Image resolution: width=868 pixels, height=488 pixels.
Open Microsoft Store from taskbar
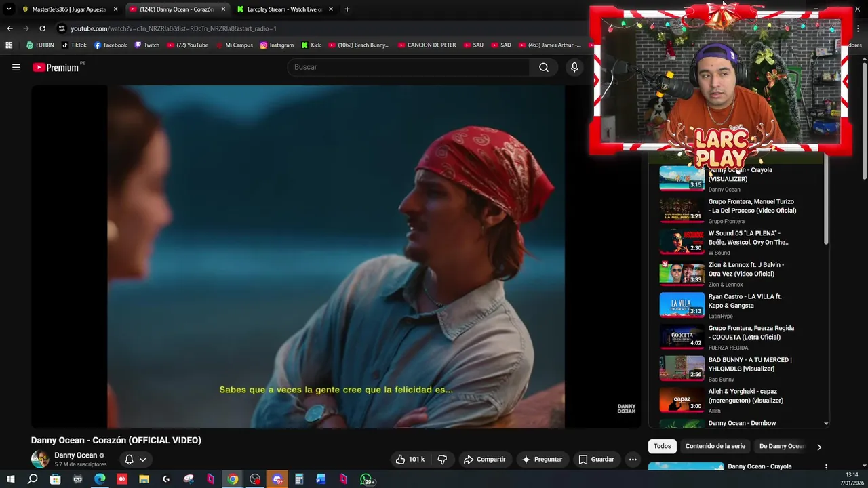(55, 479)
